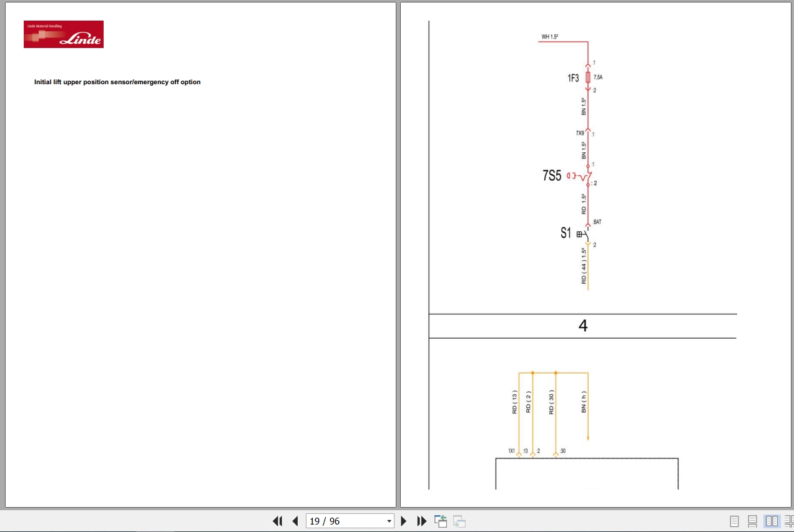Go to the next page

(403, 521)
